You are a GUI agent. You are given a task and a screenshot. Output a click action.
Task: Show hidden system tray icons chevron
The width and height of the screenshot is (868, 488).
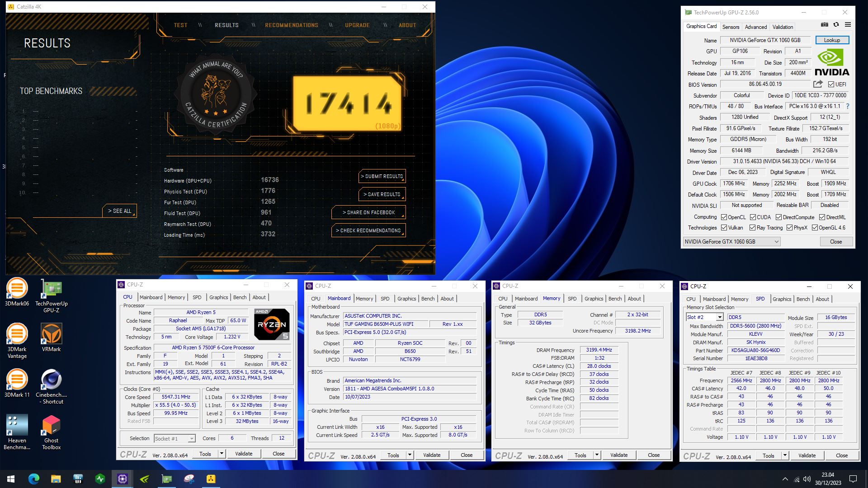point(785,479)
